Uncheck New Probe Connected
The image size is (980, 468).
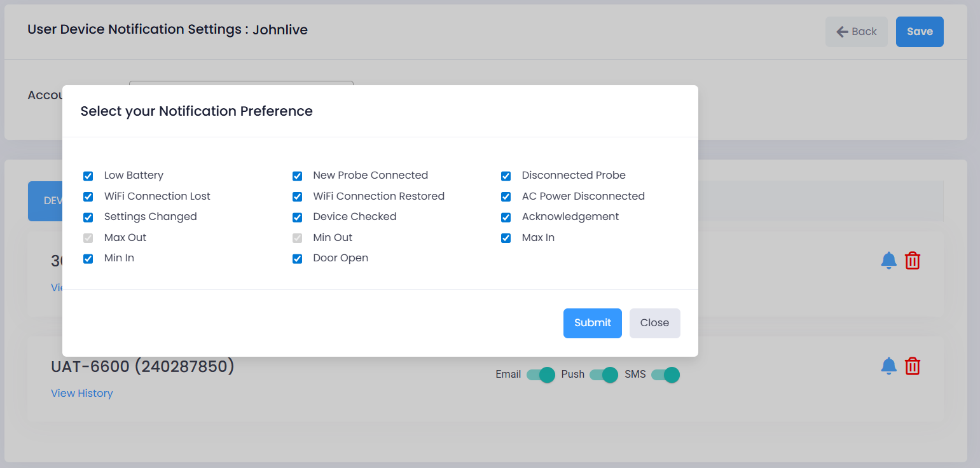point(297,176)
